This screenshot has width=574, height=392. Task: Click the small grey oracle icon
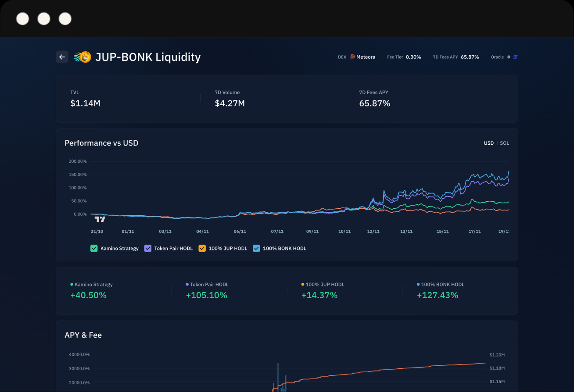pos(509,57)
